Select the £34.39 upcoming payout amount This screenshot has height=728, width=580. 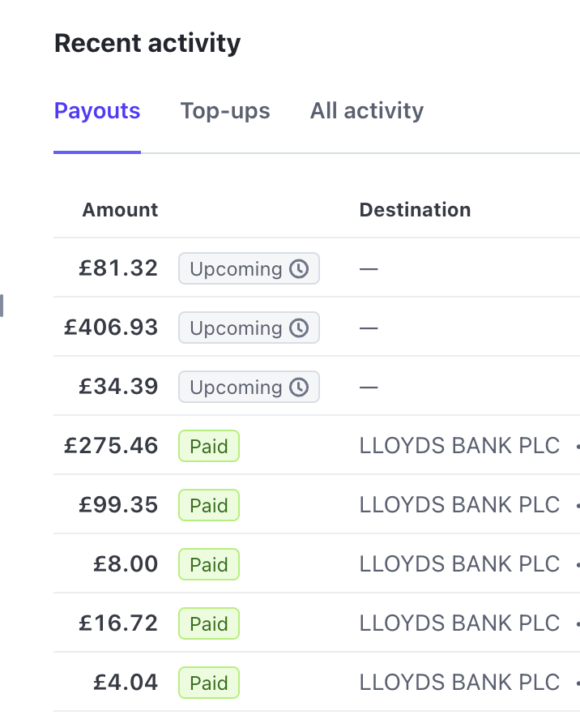[118, 387]
